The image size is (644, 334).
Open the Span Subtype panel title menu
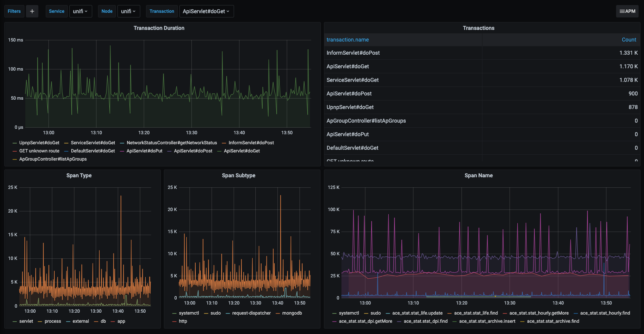(239, 175)
